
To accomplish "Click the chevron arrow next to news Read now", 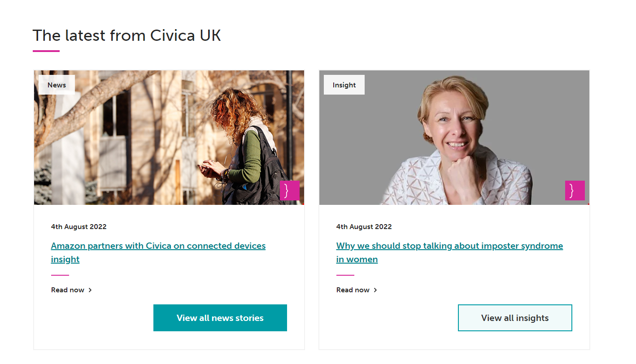I will pyautogui.click(x=90, y=290).
